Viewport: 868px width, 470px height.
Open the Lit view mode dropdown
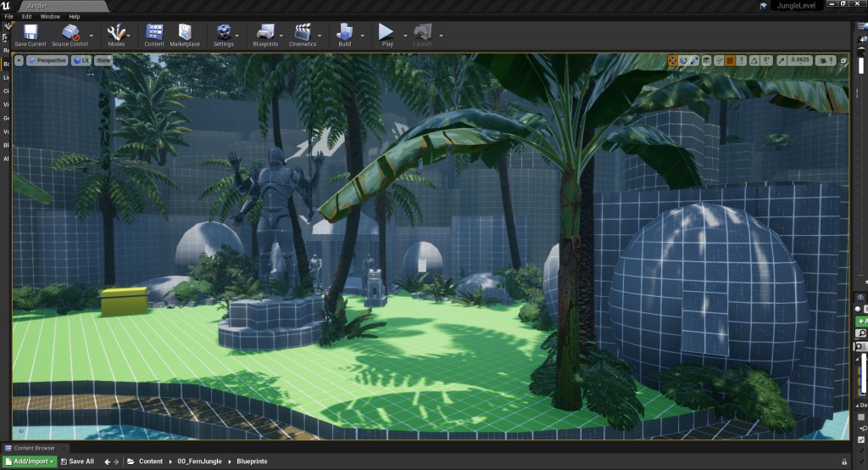click(81, 60)
